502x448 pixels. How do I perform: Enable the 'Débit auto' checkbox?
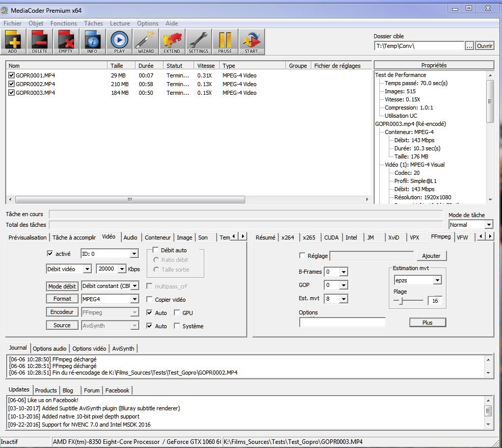point(155,250)
